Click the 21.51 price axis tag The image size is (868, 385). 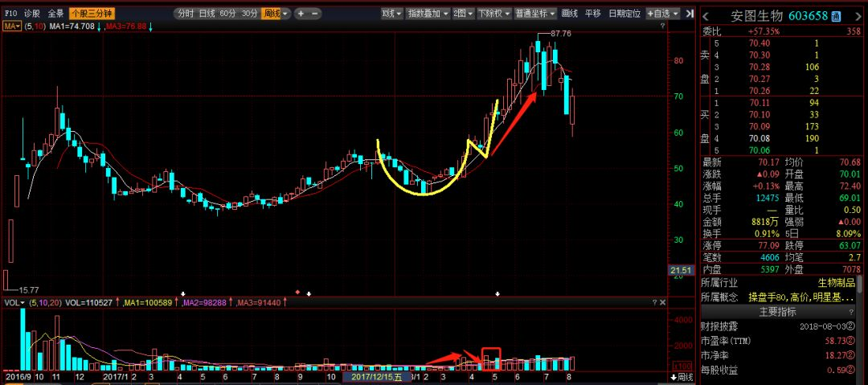[x=681, y=270]
